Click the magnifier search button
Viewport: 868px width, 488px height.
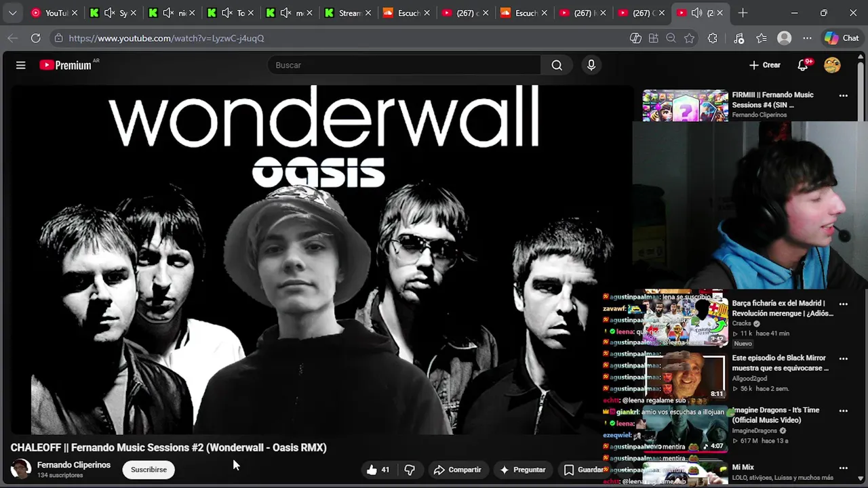pos(557,65)
